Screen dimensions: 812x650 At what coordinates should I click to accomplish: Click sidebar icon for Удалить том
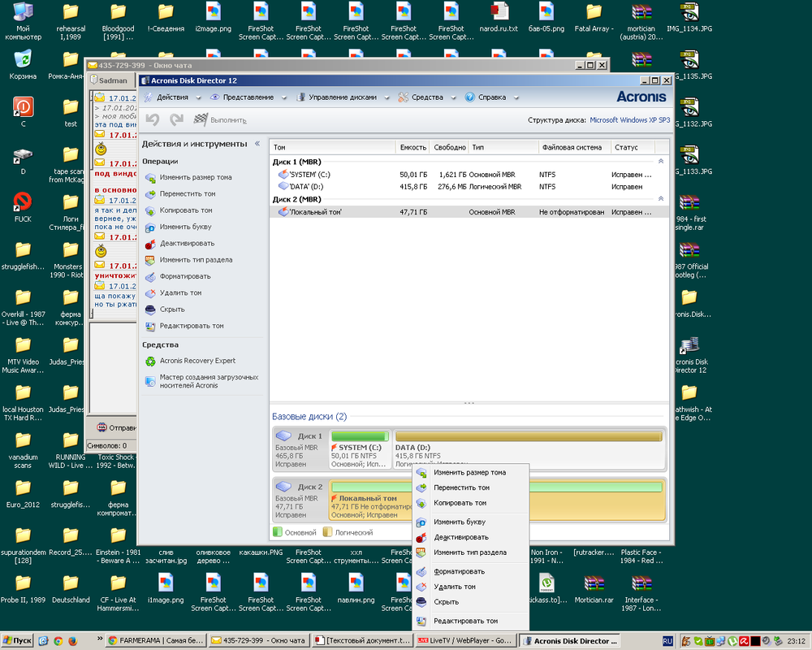150,293
